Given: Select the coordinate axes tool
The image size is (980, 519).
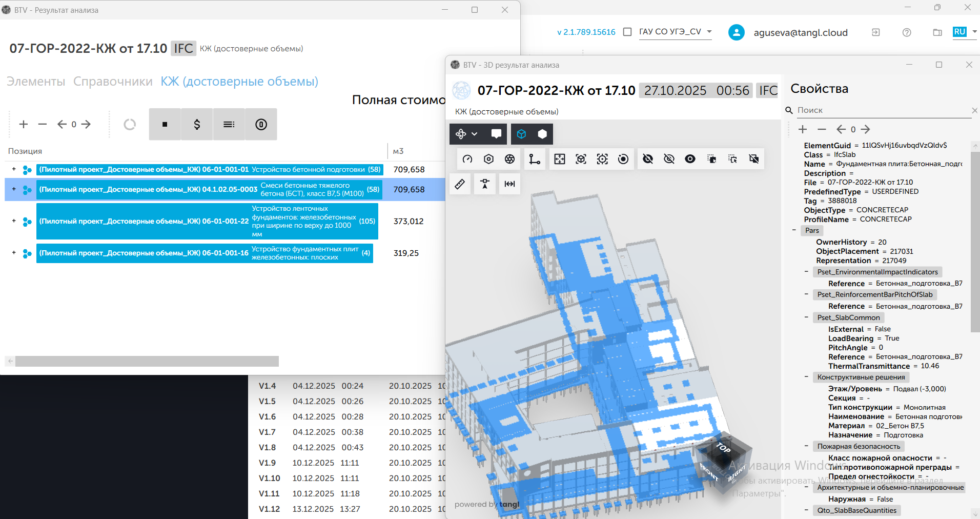Looking at the screenshot, I should (535, 159).
